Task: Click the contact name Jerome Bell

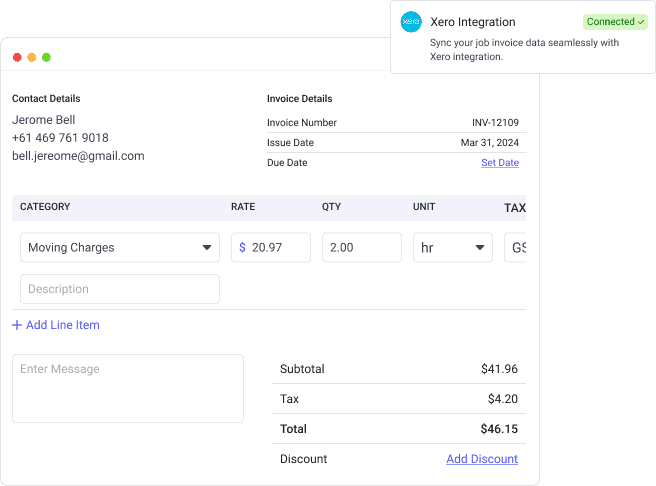Action: pyautogui.click(x=45, y=120)
